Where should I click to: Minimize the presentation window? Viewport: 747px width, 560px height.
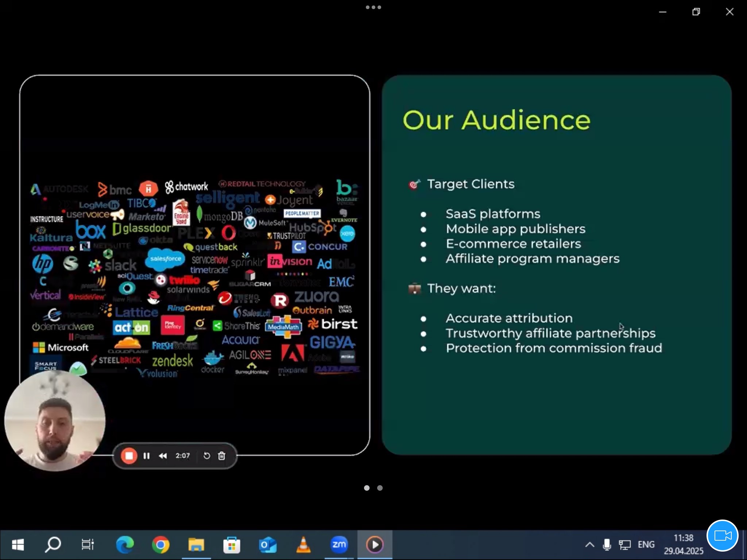click(x=663, y=12)
